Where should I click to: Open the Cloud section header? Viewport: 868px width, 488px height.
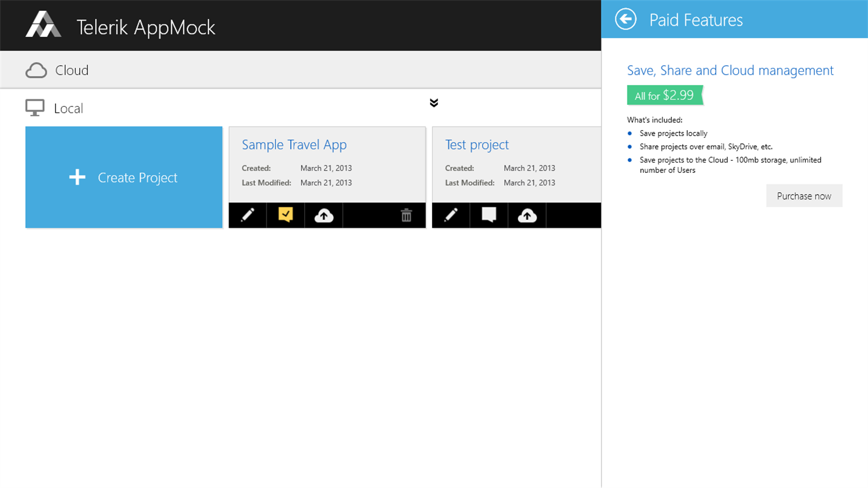coord(300,70)
